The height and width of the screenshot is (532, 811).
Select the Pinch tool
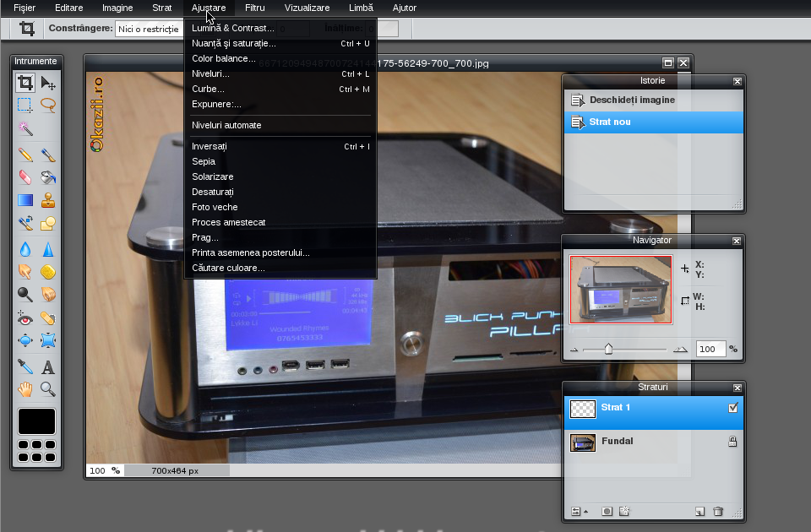(48, 340)
